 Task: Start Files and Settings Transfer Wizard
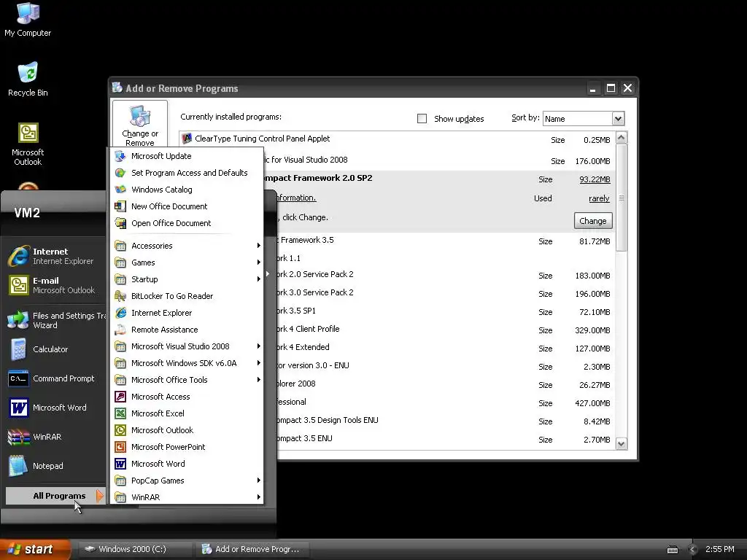click(x=56, y=320)
